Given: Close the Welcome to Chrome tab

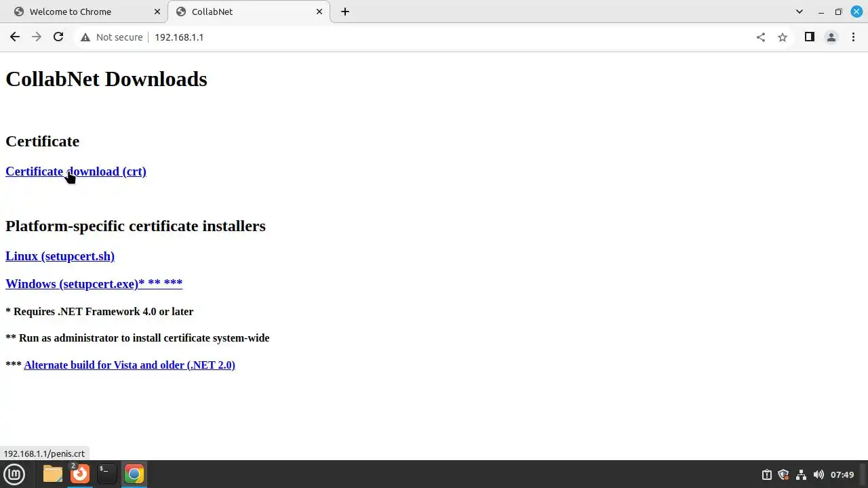Looking at the screenshot, I should coord(157,12).
